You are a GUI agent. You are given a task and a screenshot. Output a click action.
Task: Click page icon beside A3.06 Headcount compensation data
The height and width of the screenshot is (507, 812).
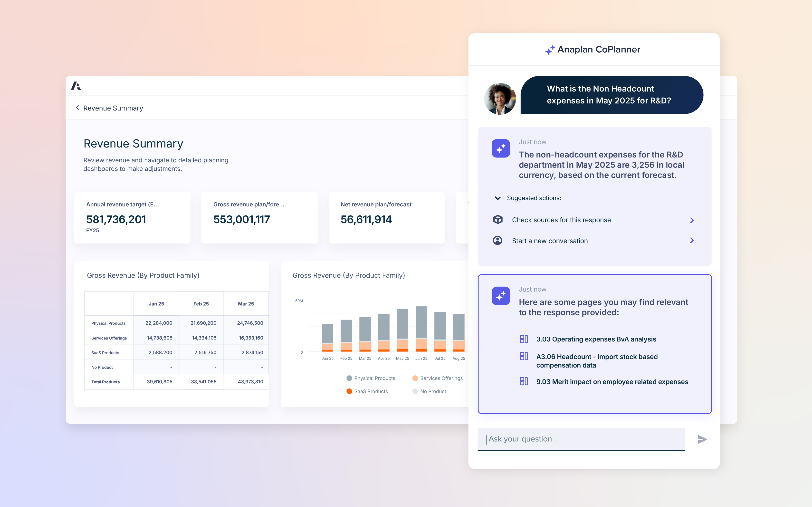pos(524,356)
